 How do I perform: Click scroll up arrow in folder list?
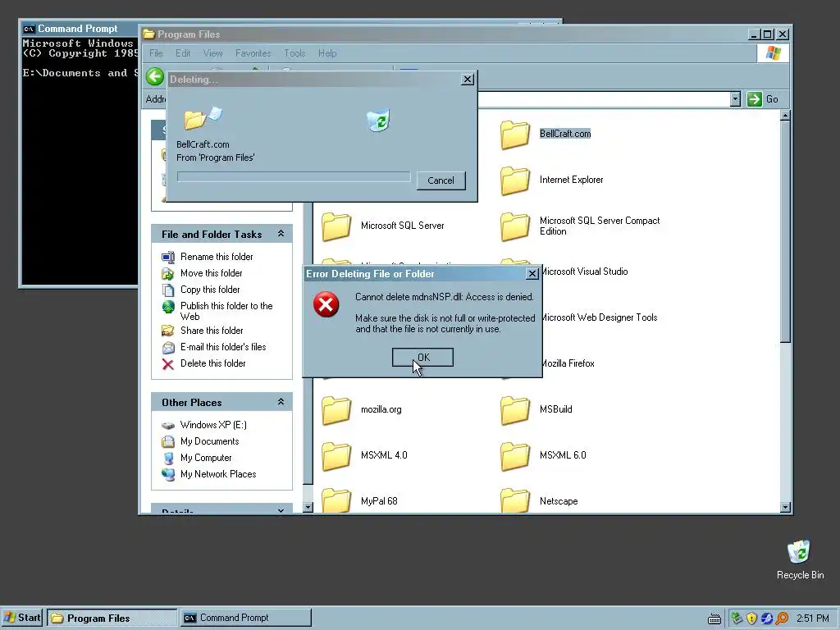pos(785,115)
